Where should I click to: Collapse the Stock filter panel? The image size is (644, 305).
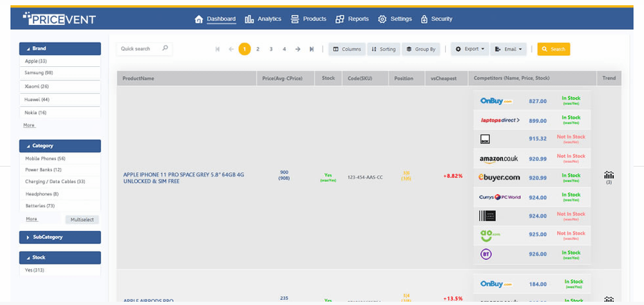[x=60, y=257]
